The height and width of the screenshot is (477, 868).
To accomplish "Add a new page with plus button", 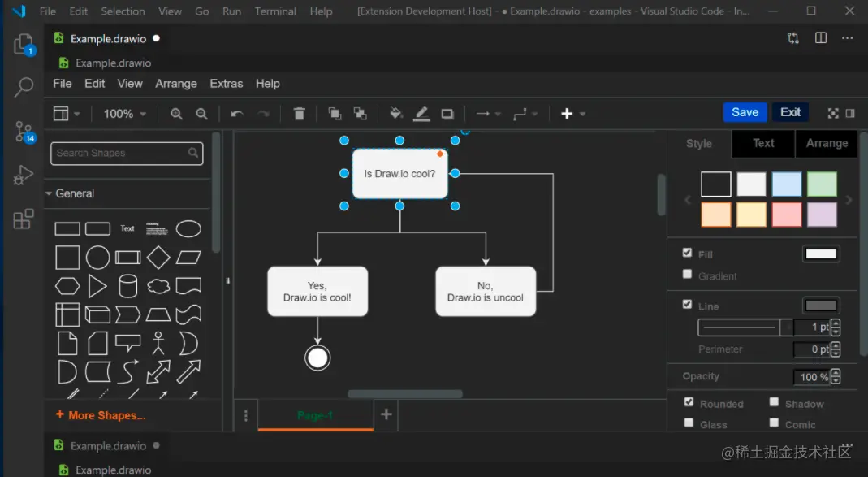I will (386, 414).
